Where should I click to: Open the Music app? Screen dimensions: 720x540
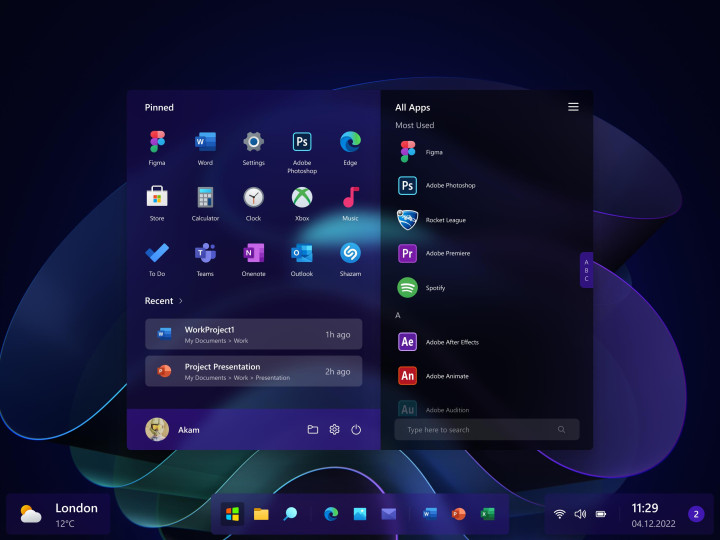coord(350,198)
